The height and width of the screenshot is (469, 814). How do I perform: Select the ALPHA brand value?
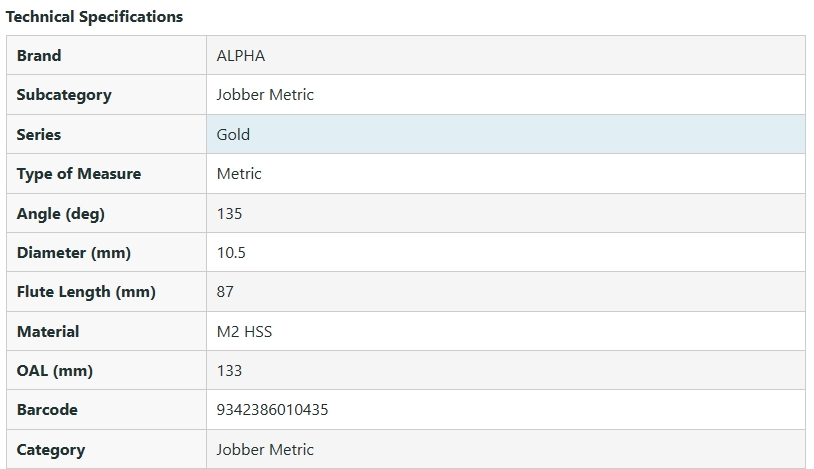coord(241,56)
